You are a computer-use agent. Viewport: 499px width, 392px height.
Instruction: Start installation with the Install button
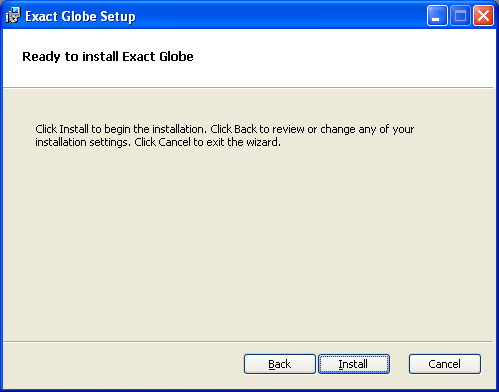pyautogui.click(x=354, y=364)
